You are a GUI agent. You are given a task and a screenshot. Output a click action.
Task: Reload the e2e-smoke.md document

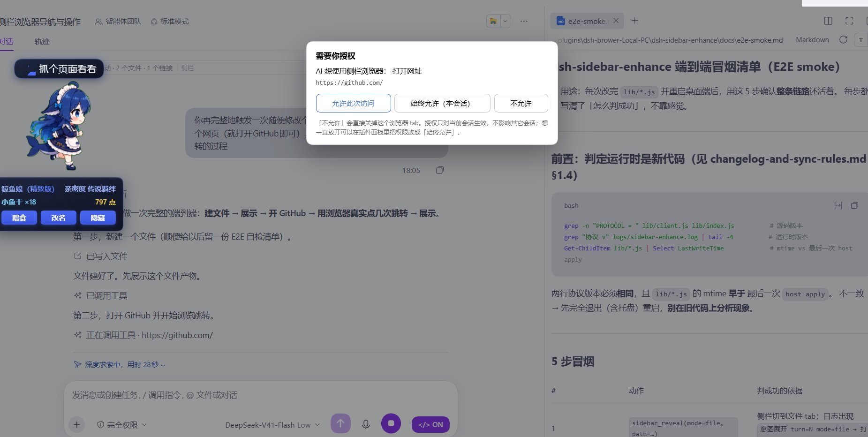pos(843,40)
